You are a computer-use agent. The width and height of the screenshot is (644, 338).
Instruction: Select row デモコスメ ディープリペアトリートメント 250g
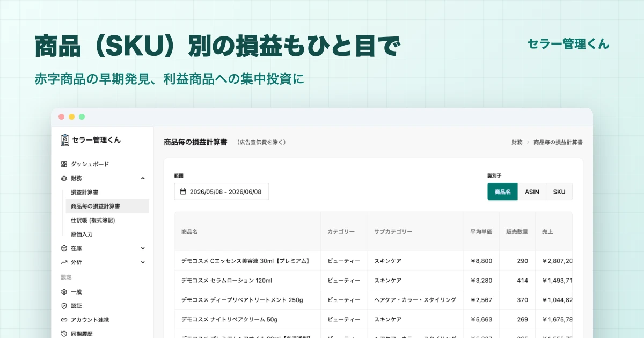[373, 300]
